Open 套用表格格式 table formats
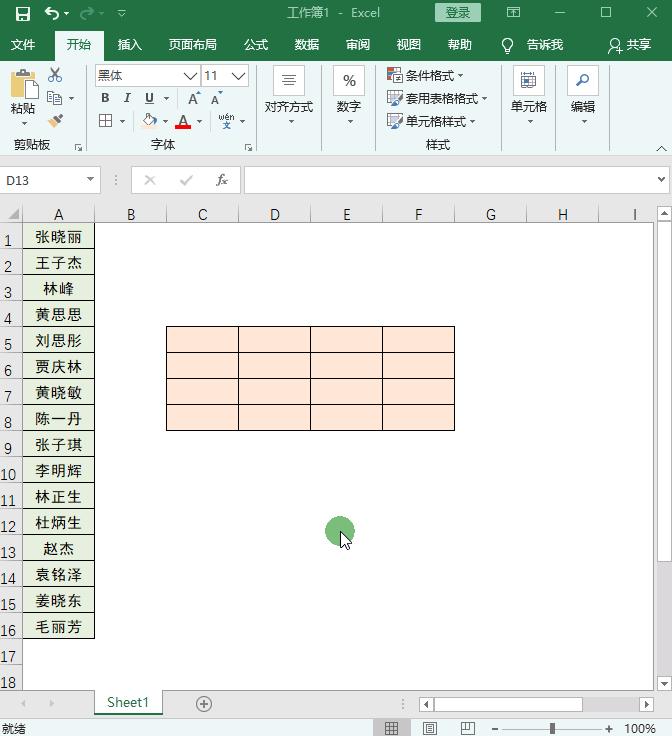Screen dimensions: 672x736 [437, 98]
